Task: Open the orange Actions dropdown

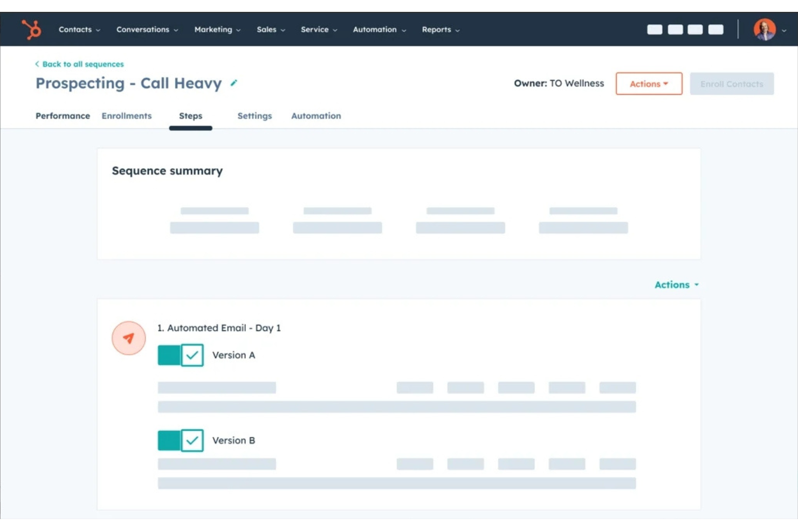Action: [649, 84]
